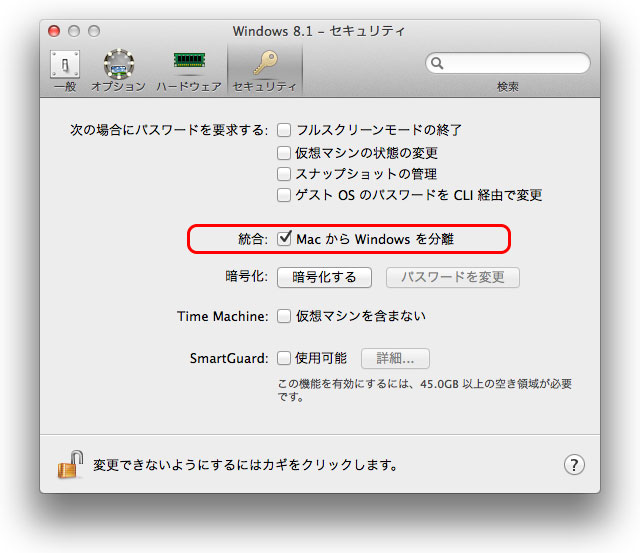Enable フルスクリーンモードの終了 password checkbox
Viewport: 640px width, 553px height.
pyautogui.click(x=284, y=130)
